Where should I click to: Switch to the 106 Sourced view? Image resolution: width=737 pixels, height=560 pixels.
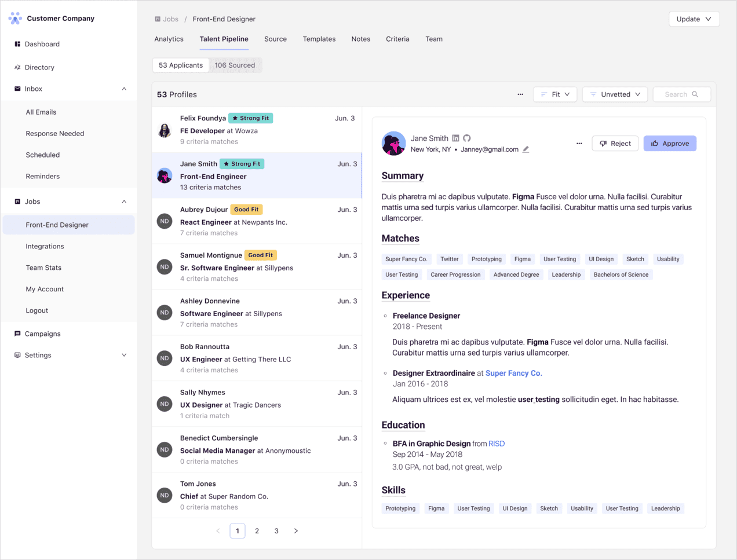[235, 65]
